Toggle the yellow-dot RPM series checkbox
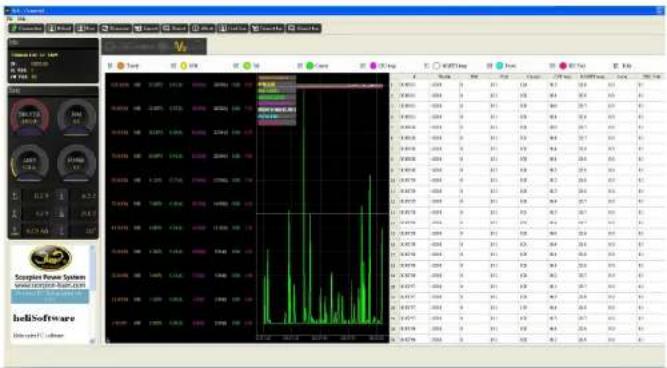The height and width of the screenshot is (368, 667). [173, 66]
